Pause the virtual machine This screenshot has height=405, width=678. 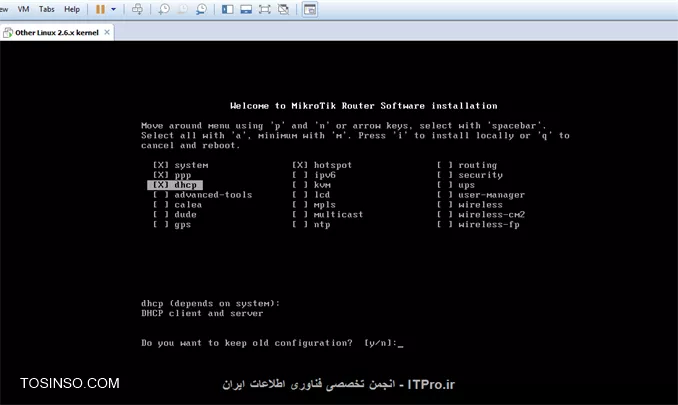click(100, 9)
